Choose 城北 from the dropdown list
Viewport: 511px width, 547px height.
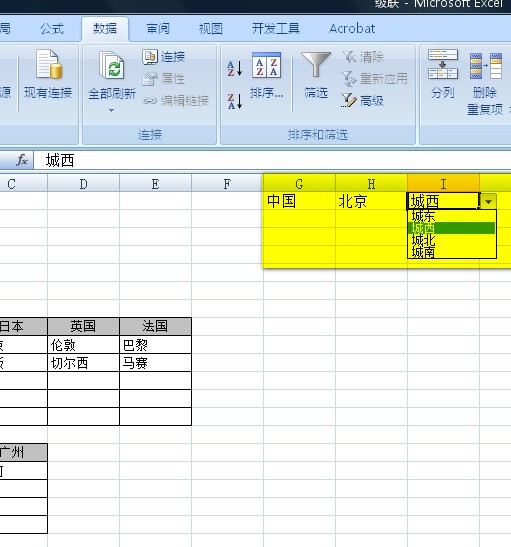[x=452, y=240]
